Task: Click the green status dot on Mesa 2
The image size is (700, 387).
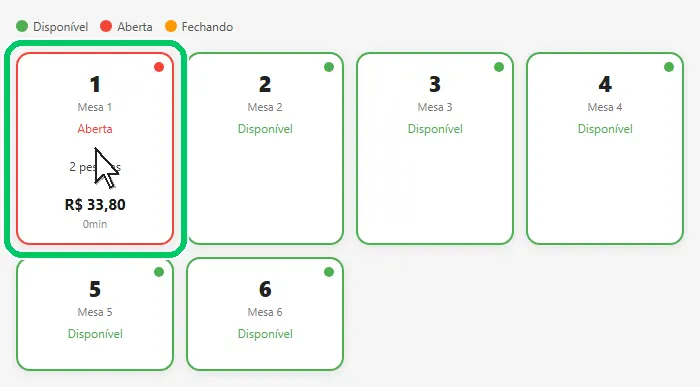Action: pos(329,67)
